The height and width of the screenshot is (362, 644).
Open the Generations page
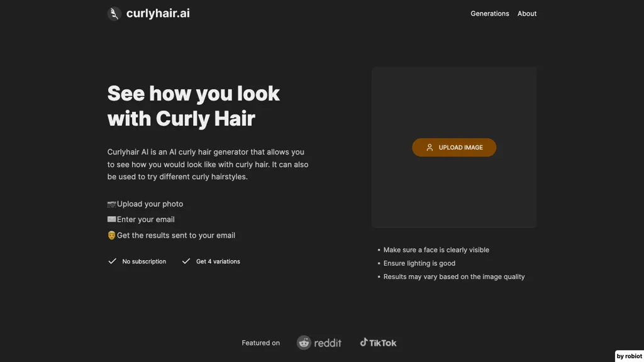click(489, 14)
